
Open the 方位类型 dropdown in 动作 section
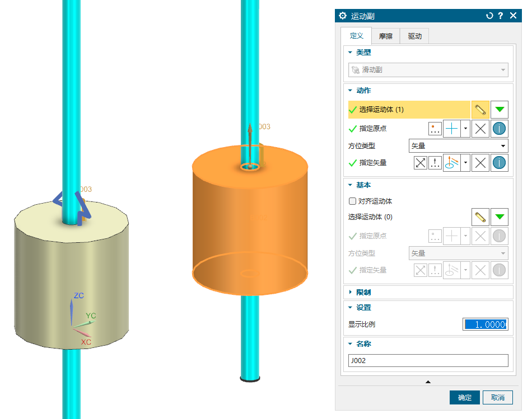(458, 146)
